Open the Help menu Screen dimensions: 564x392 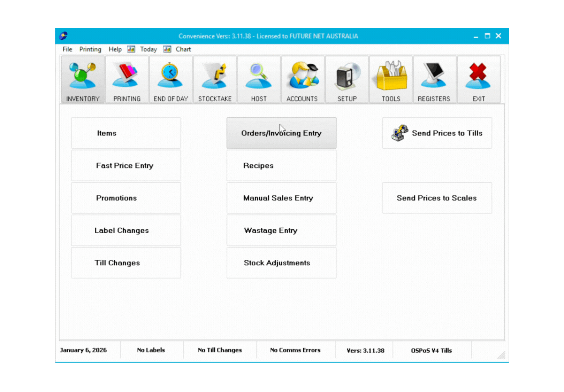(x=114, y=49)
